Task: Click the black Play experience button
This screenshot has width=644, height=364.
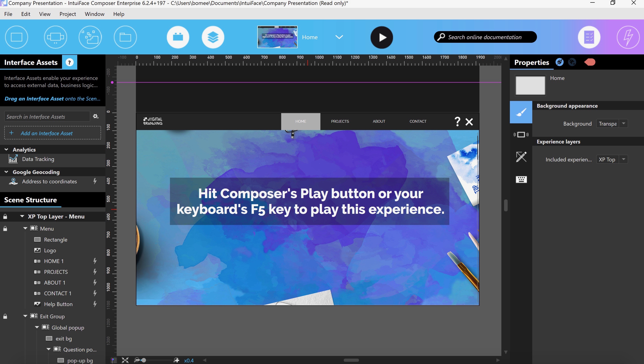Action: coord(382,37)
